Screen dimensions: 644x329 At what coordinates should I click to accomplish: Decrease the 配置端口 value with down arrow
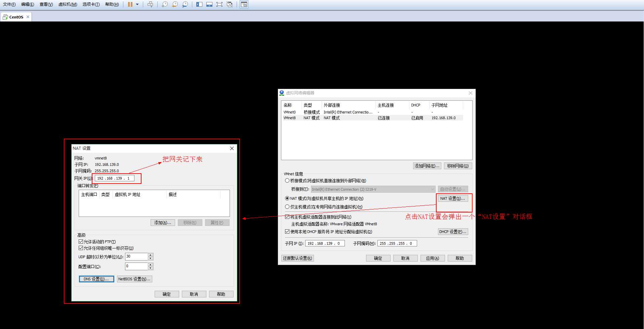pos(151,268)
